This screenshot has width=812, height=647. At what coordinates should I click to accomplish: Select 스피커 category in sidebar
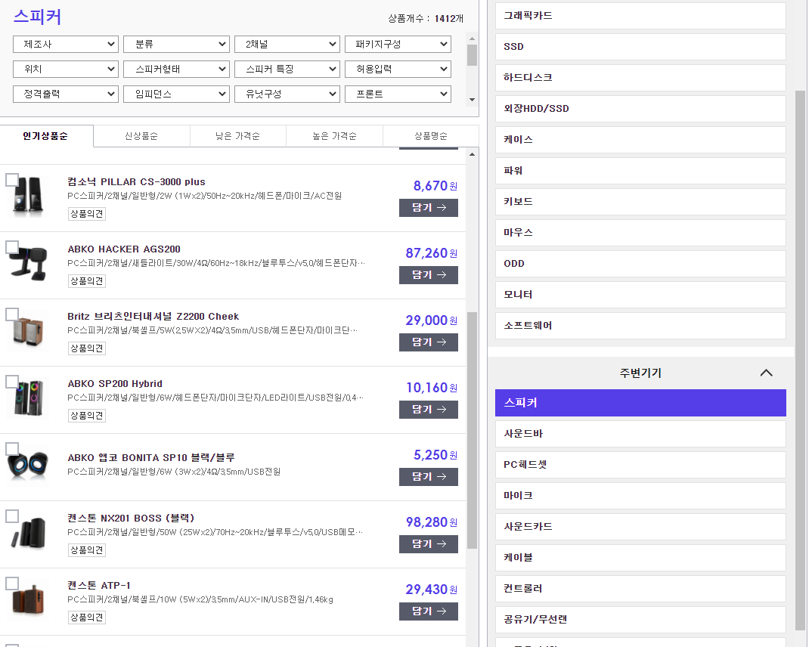point(640,403)
